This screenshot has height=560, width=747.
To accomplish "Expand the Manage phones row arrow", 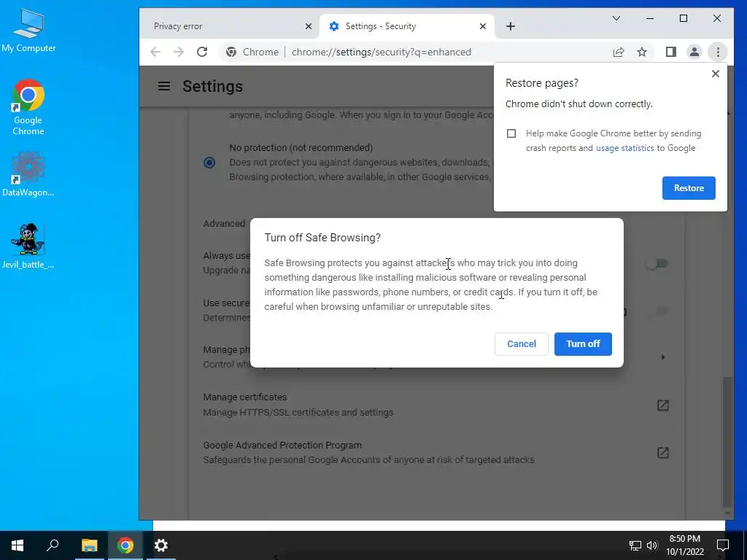I will [662, 357].
